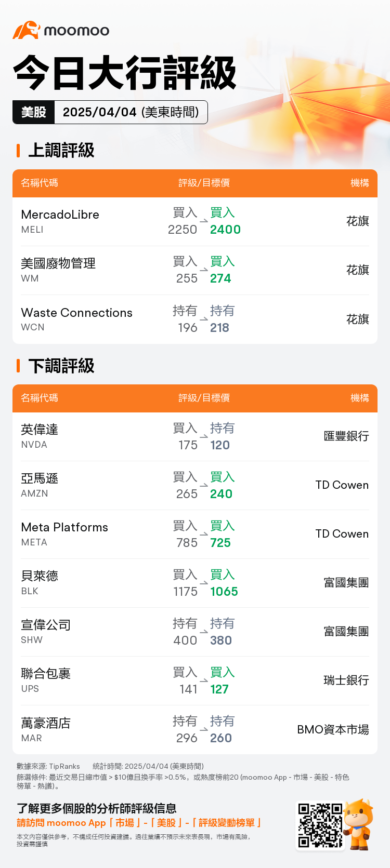Click the 萬豪酒店 MAR row
Viewport: 390px width, 868px height.
click(x=195, y=730)
